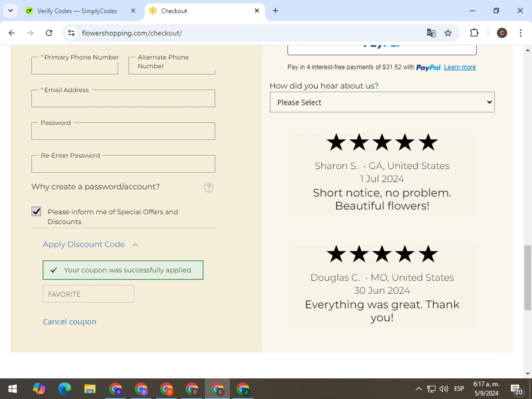
Task: Bookmark this page with the star icon
Action: [448, 33]
